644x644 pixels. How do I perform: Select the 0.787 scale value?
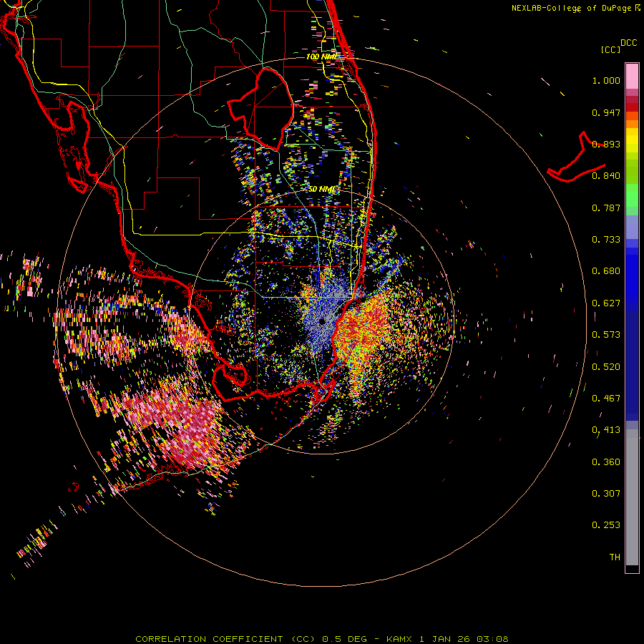coord(606,208)
